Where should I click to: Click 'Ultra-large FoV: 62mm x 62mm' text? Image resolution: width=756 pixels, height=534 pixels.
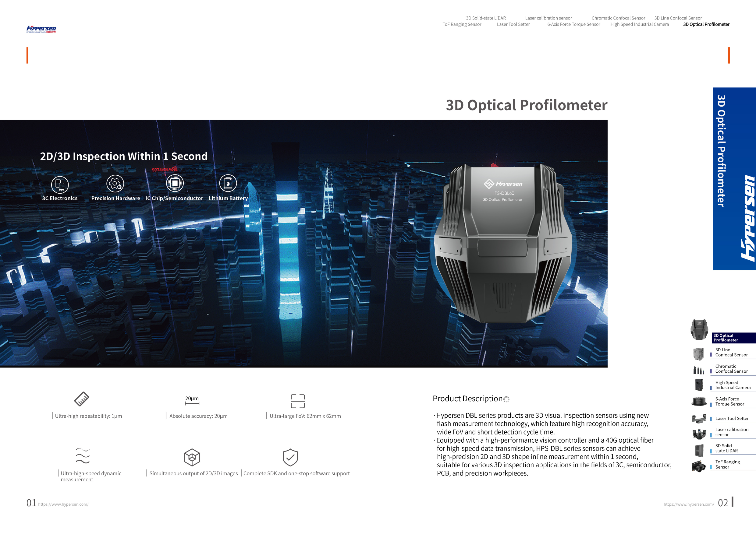tap(305, 416)
